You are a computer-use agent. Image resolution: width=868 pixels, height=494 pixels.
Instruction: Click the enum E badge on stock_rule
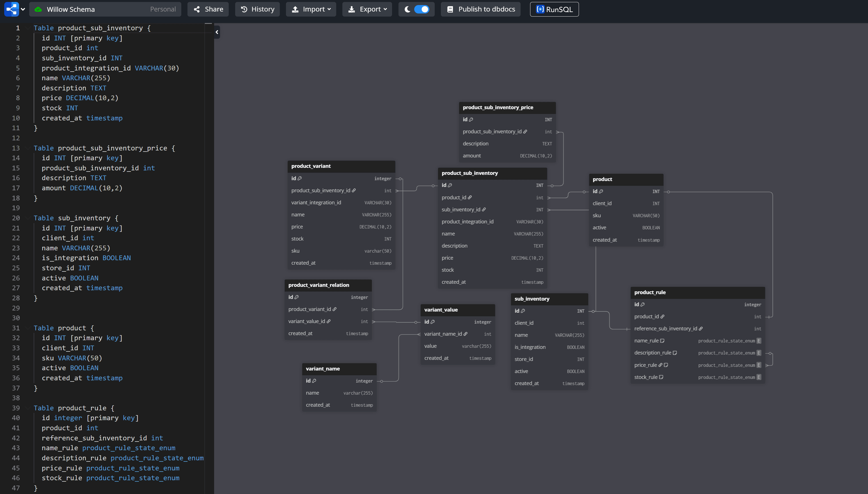coord(759,377)
